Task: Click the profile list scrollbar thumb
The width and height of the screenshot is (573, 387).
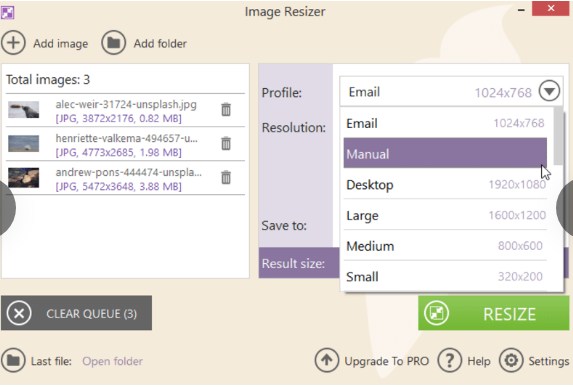Action: pyautogui.click(x=558, y=136)
